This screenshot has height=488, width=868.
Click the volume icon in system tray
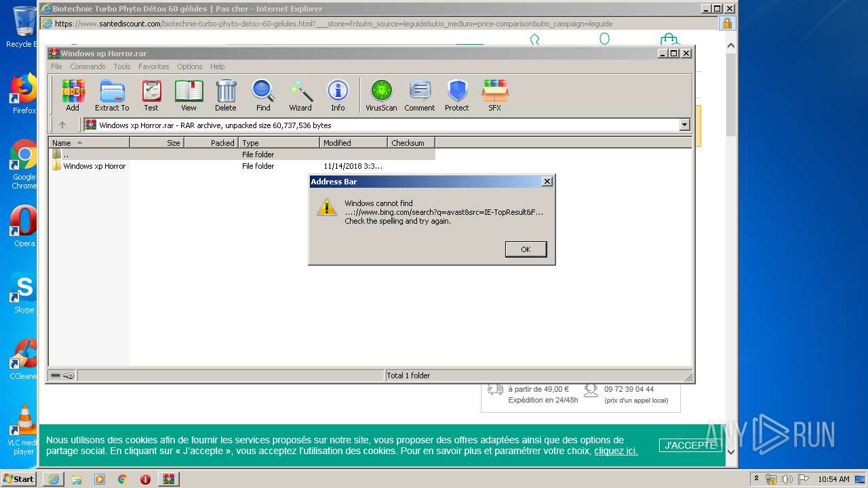(x=787, y=479)
